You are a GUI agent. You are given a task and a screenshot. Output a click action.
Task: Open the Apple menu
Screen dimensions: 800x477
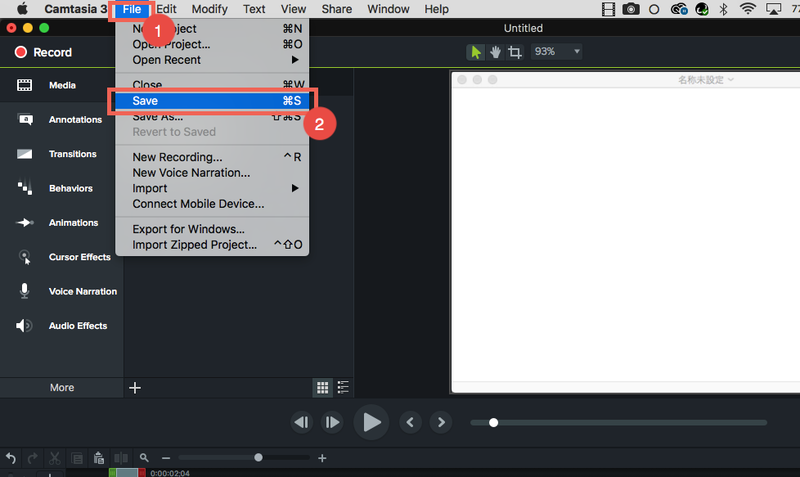[22, 9]
